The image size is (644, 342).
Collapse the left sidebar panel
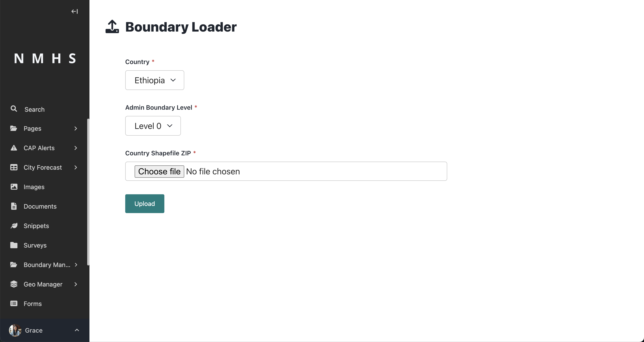[75, 11]
